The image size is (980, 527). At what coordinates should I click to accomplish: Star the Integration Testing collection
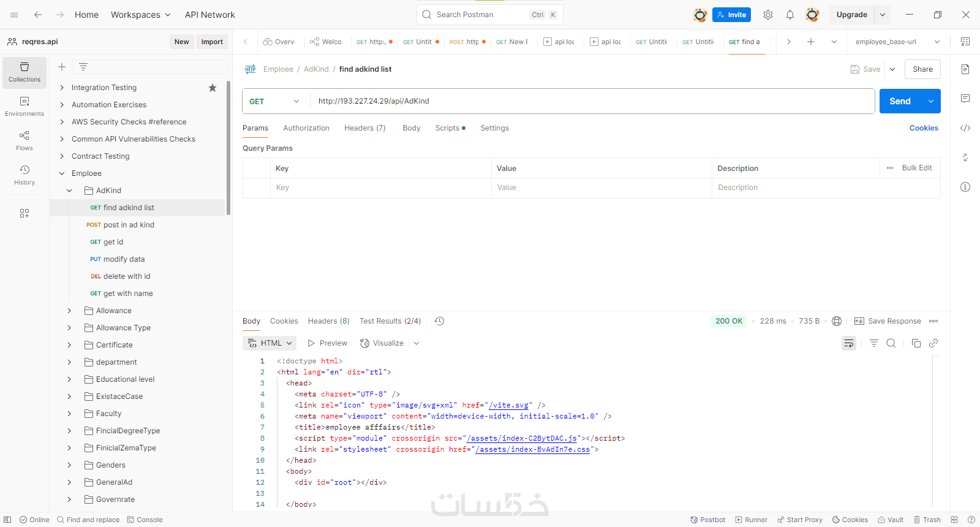coord(213,88)
